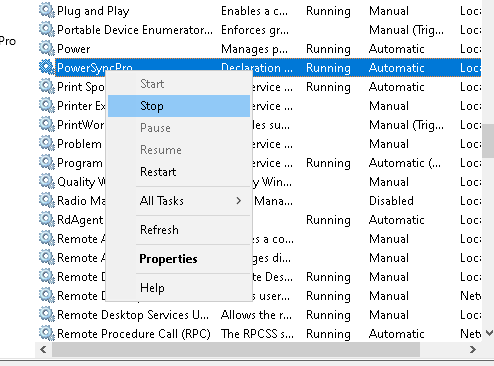Click 'The RPCSS s...' description text
This screenshot has height=366, width=494.
[x=257, y=334]
